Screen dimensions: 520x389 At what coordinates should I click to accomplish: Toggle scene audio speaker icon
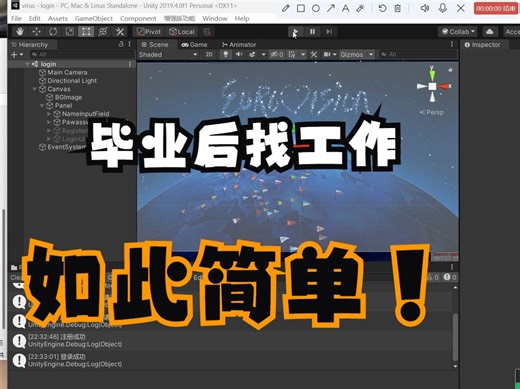[x=239, y=54]
